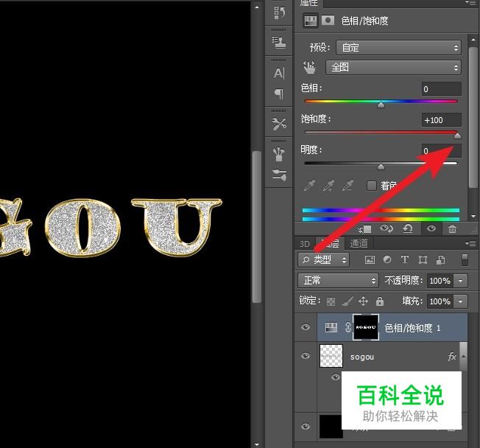
Task: Click the 饱和度 value field showing +100
Action: [442, 120]
